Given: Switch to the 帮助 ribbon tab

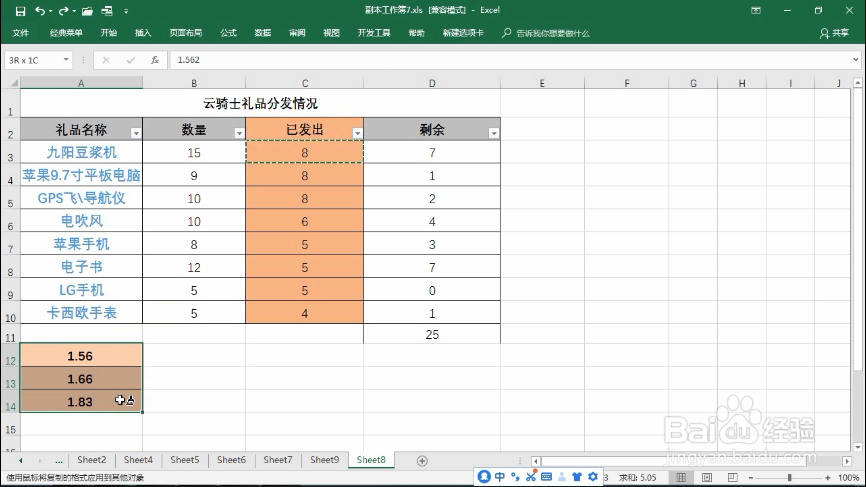Looking at the screenshot, I should 416,33.
